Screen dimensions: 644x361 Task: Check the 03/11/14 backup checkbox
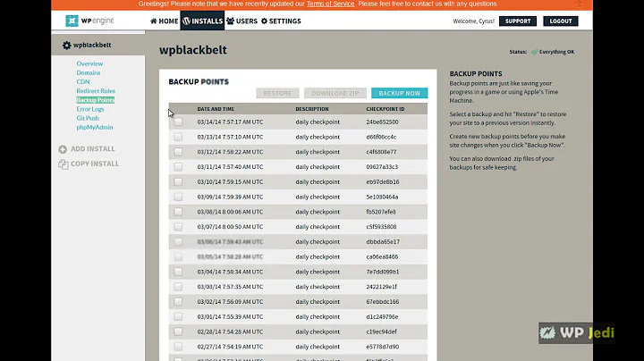click(x=178, y=167)
